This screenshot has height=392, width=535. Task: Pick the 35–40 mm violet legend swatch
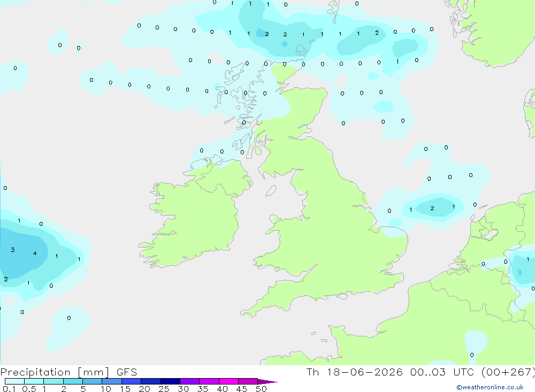click(x=209, y=381)
